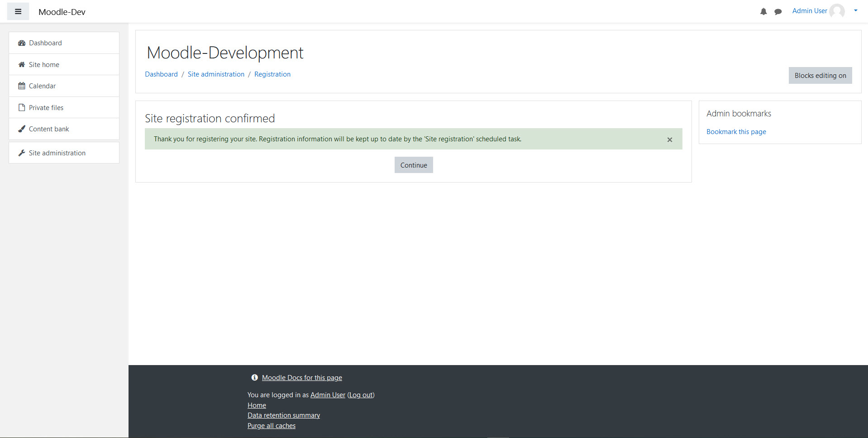Screen dimensions: 868x438
Task: Open the Data retention summary link
Action: (x=284, y=415)
